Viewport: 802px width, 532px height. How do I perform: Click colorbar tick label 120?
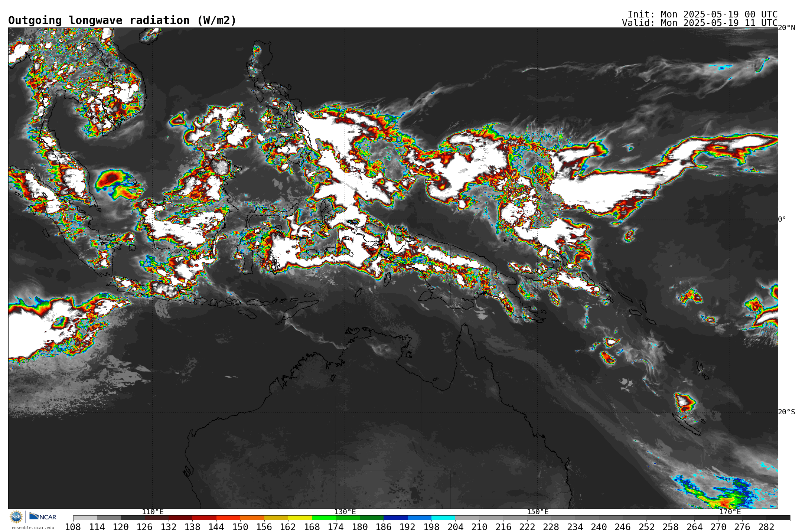(121, 527)
